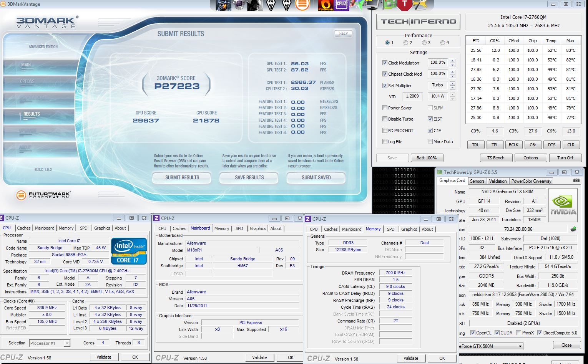Uncheck the Clock Modulation checkbox
This screenshot has width=588, height=364.
coord(385,63)
